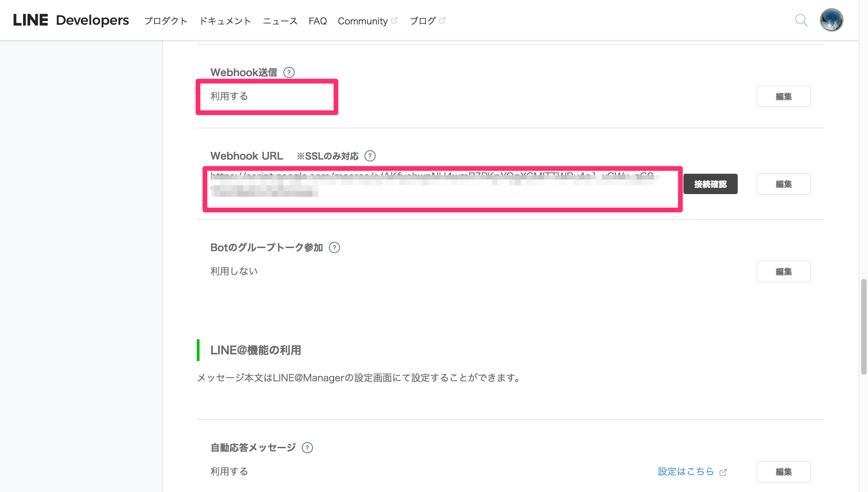Click the search magnifier icon
This screenshot has width=868, height=492.
[x=801, y=20]
